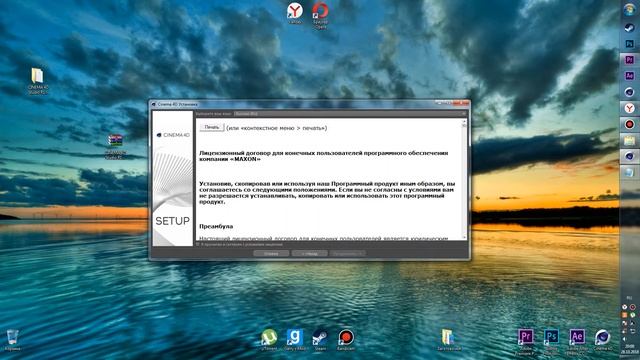The height and width of the screenshot is (360, 640).
Task: Click the greyed-out Continue button in installer
Action: coord(347,253)
